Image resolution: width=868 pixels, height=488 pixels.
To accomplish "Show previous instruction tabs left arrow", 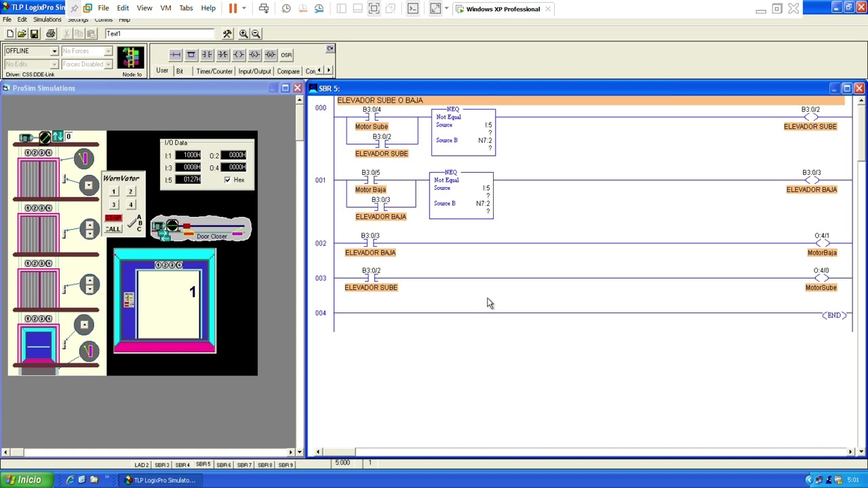I will 320,70.
